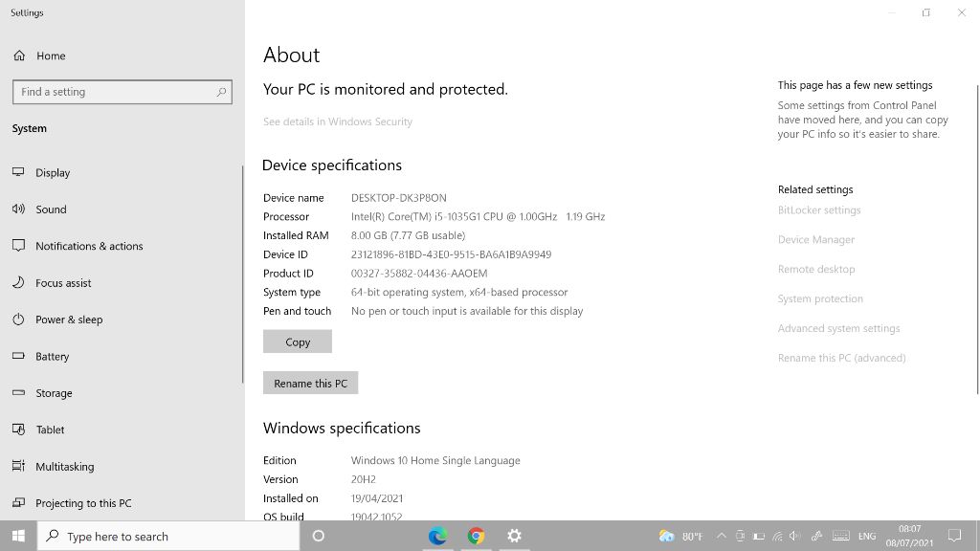
Task: Show hidden tray icons with the chevron
Action: 722,536
